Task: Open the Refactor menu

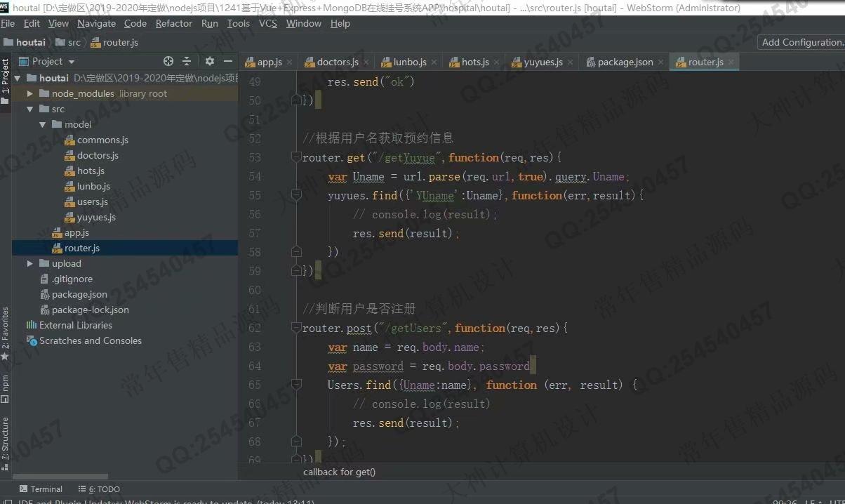Action: pos(174,23)
